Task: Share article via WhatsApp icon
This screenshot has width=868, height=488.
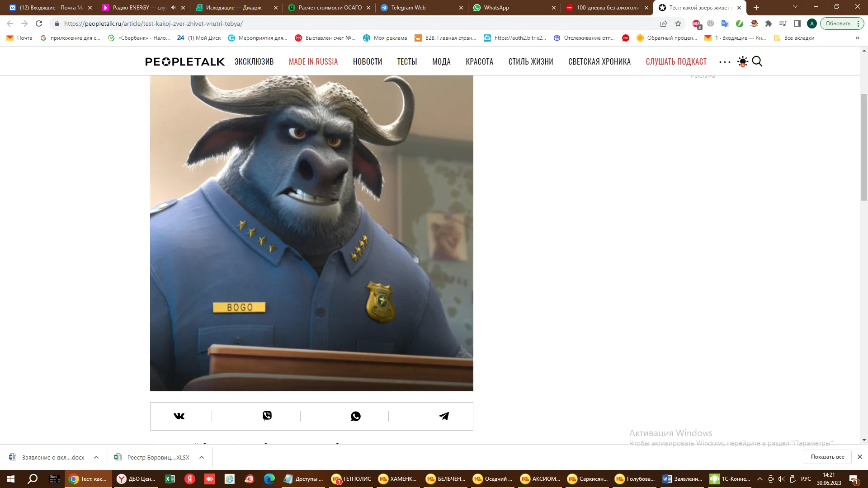Action: (x=356, y=416)
